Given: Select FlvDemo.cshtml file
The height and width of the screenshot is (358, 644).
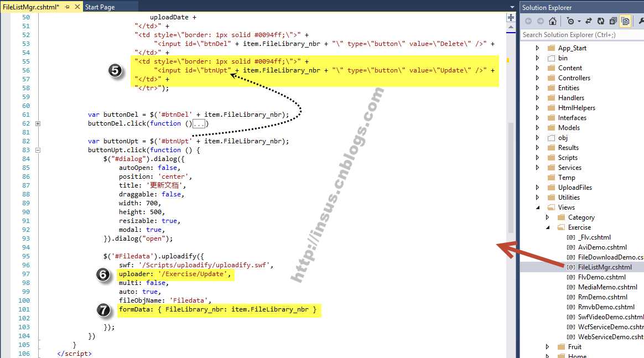Looking at the screenshot, I should click(x=602, y=277).
